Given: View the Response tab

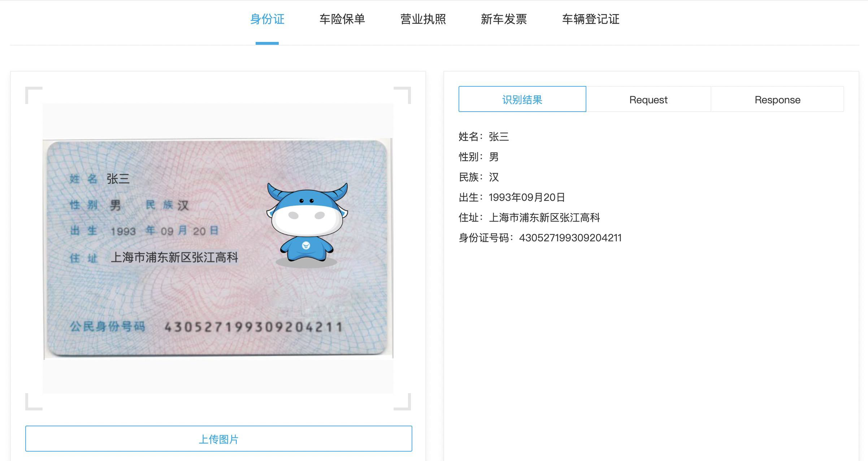Looking at the screenshot, I should 777,99.
